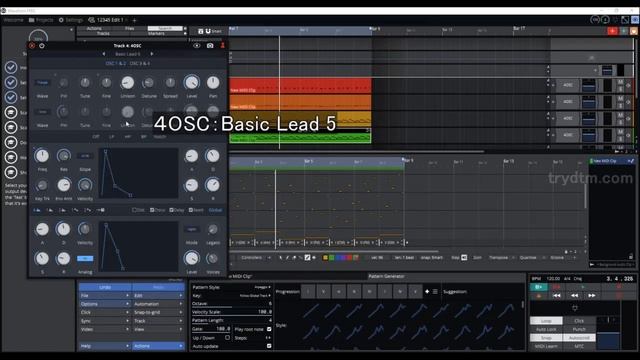Screen dimensions: 640x360
Task: Click the Undo button
Action: 105,287
